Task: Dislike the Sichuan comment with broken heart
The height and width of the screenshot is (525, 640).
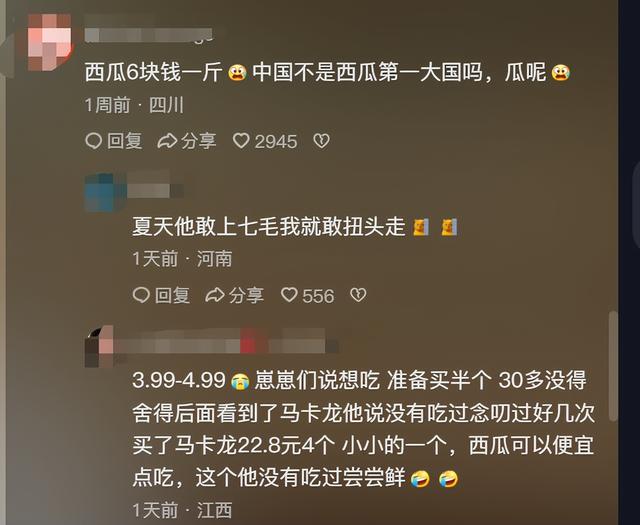Action: click(x=321, y=141)
